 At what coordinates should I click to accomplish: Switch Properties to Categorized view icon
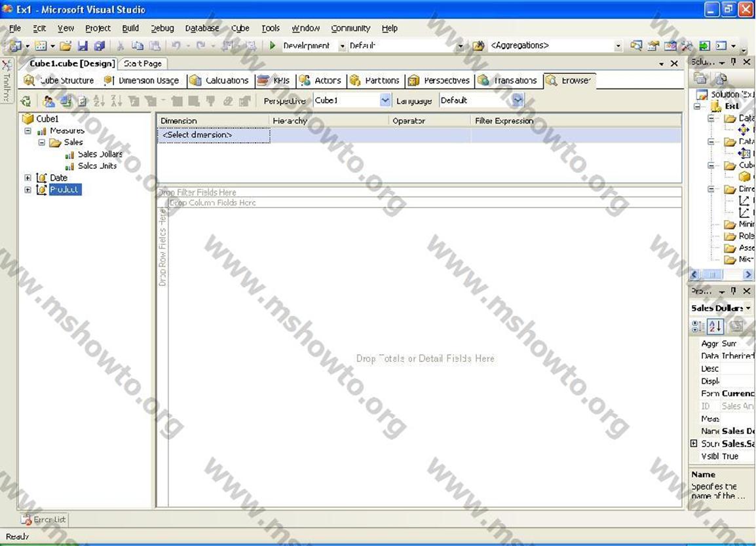point(698,326)
